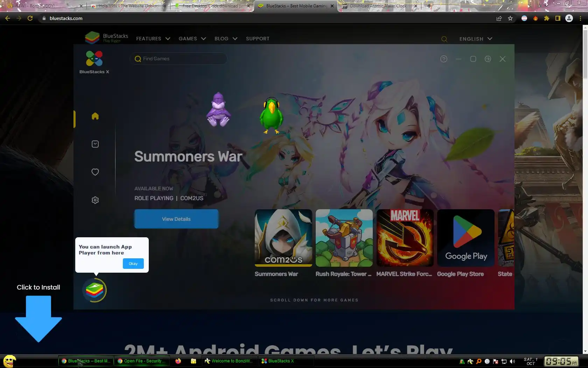Viewport: 588px width, 368px height.
Task: Launch App Player via the BlueStacks stack icon
Action: point(94,290)
